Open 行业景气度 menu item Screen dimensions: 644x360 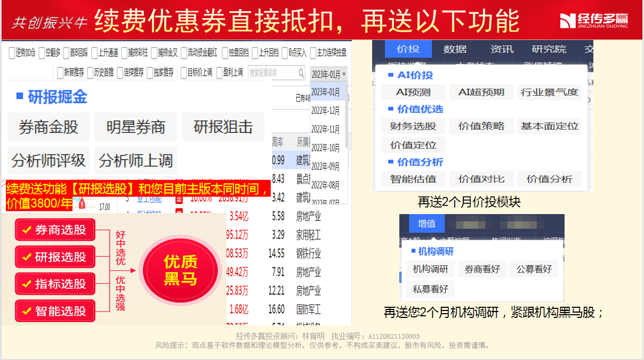pos(549,92)
